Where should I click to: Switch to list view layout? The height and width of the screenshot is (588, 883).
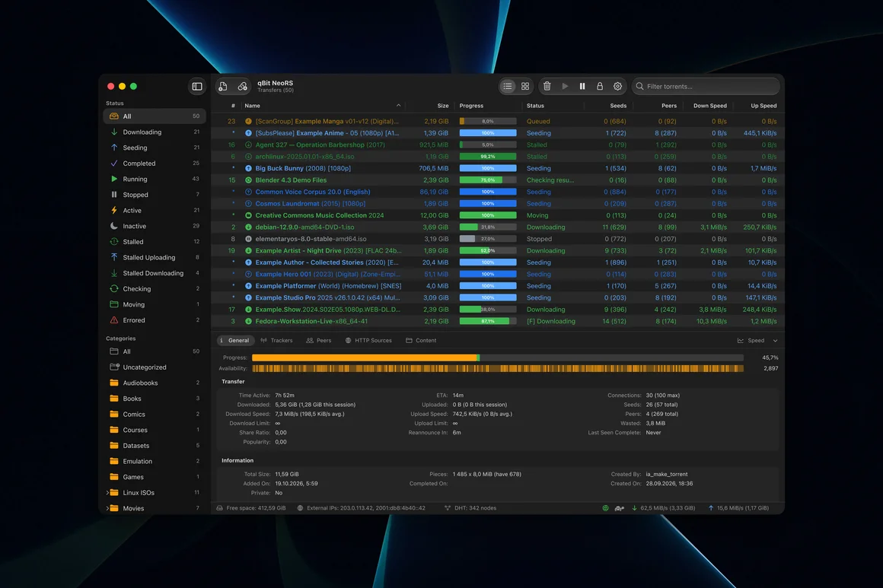[508, 86]
